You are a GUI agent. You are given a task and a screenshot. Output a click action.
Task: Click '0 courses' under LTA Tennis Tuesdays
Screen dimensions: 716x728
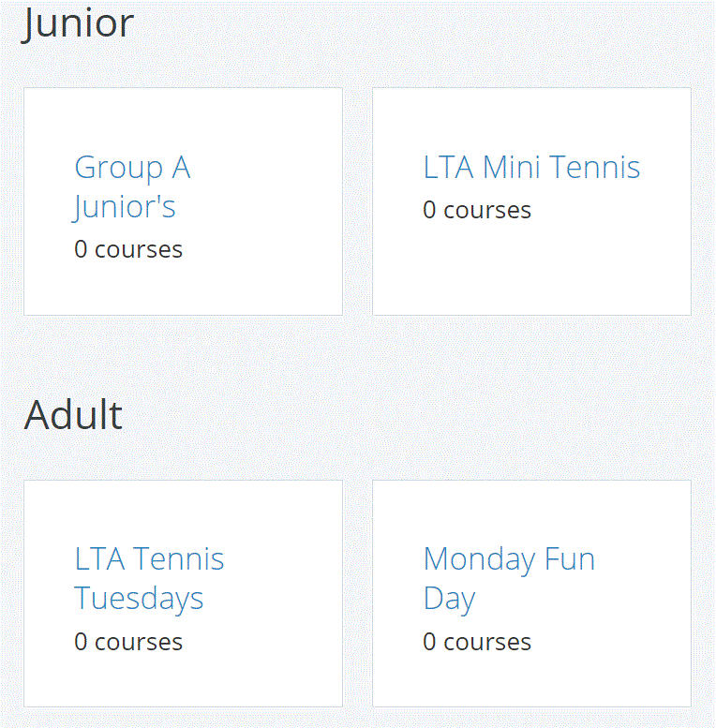pos(128,642)
